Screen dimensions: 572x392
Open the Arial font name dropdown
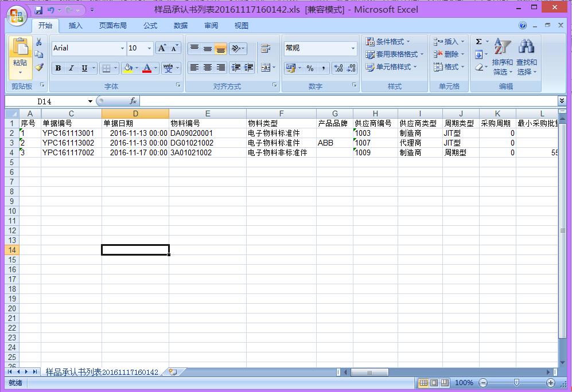pos(122,49)
